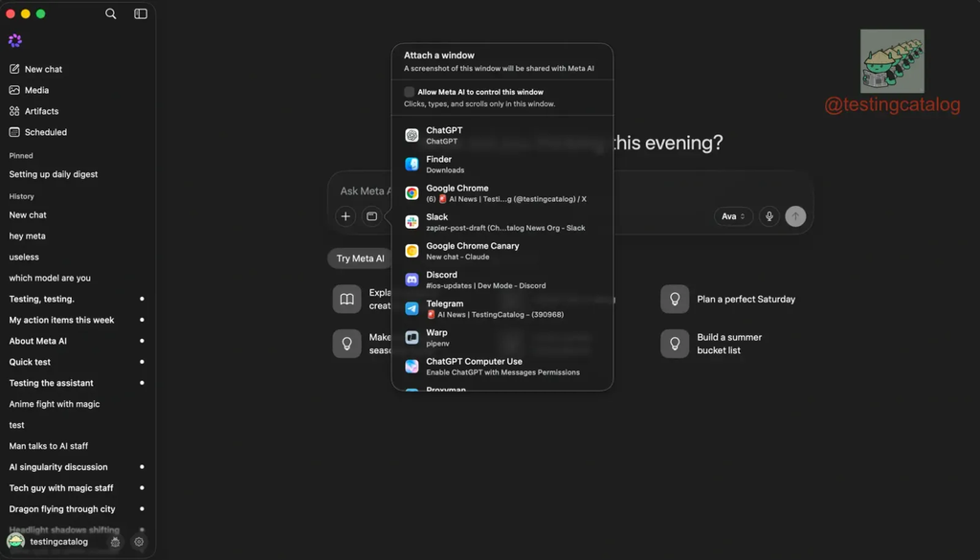980x560 pixels.
Task: Open 'Dragon flying through city' chat
Action: point(62,508)
